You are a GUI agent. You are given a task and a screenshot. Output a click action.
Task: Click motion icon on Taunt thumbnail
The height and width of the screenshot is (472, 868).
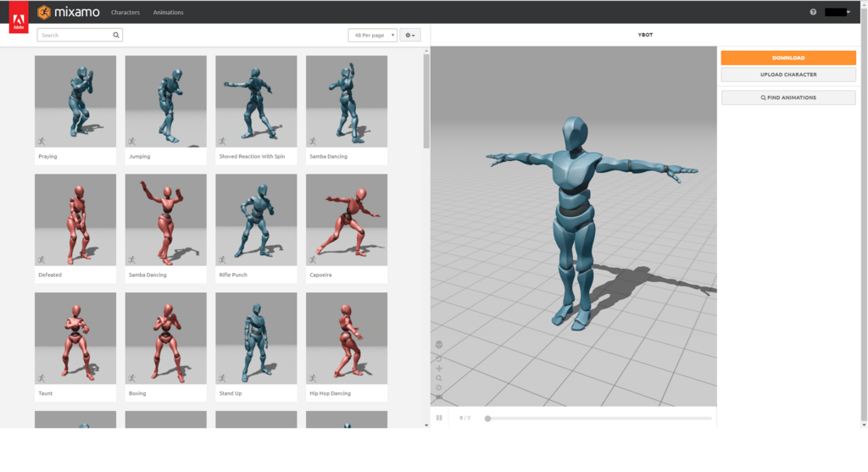point(42,379)
